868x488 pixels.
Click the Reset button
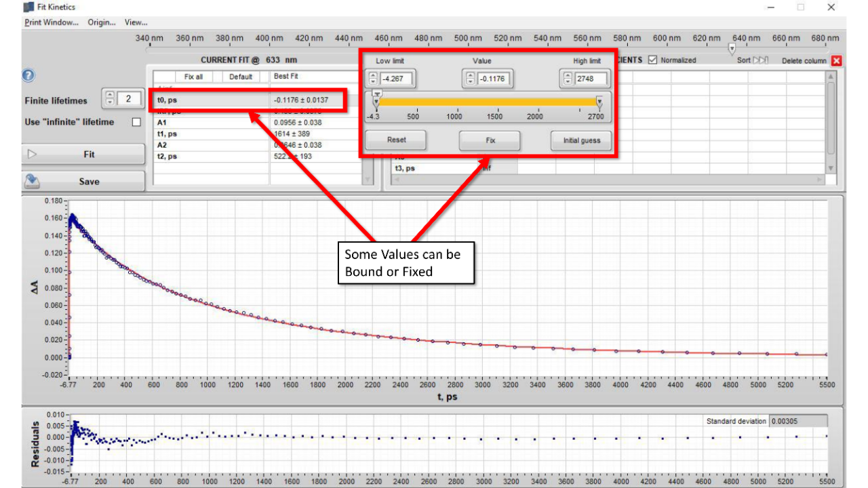click(396, 140)
